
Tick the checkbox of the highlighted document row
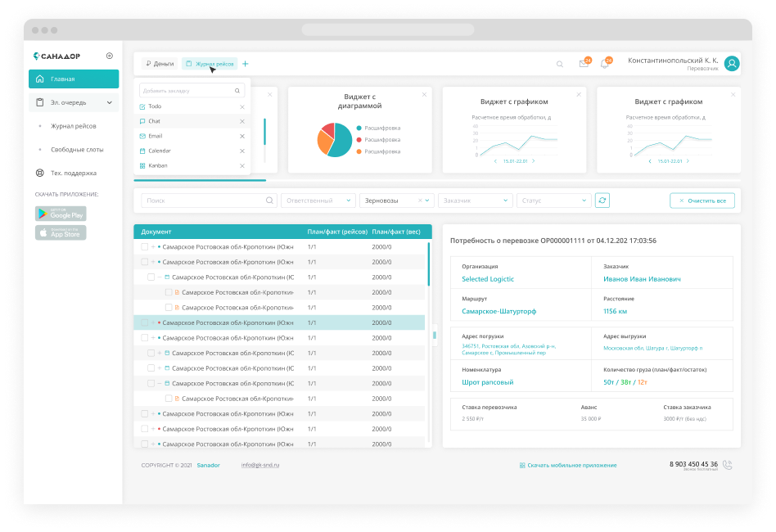[145, 322]
